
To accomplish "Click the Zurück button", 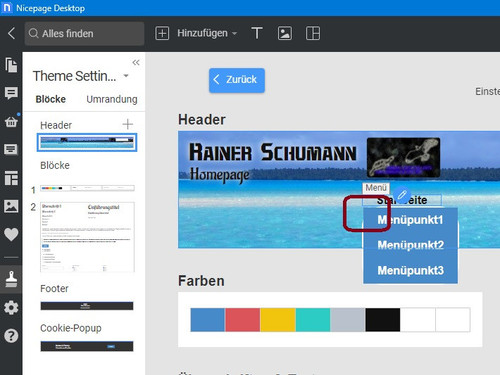I will point(237,80).
